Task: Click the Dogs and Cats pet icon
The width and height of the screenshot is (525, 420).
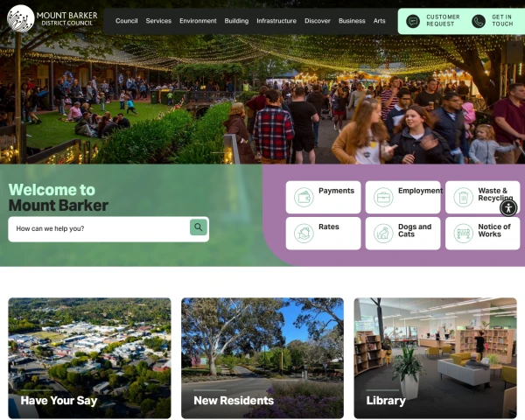Action: [x=383, y=233]
